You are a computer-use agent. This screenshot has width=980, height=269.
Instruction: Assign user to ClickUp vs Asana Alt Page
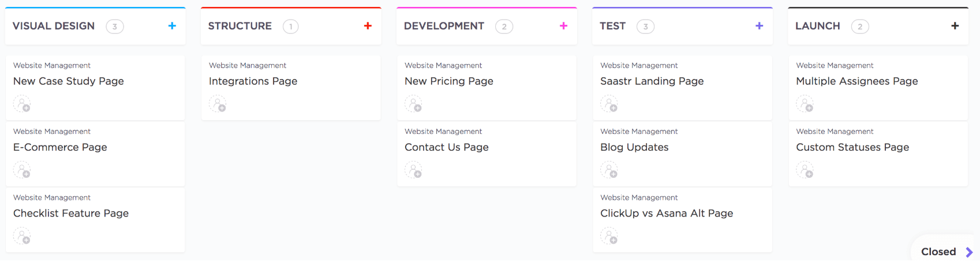tap(609, 236)
